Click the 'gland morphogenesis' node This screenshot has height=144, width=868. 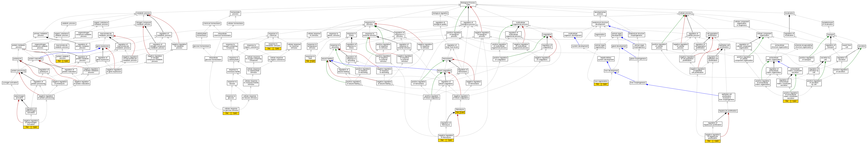coord(638,59)
